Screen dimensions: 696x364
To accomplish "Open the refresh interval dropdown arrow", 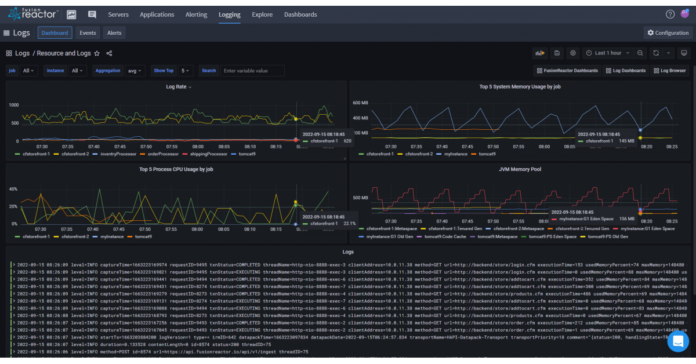I will [668, 53].
